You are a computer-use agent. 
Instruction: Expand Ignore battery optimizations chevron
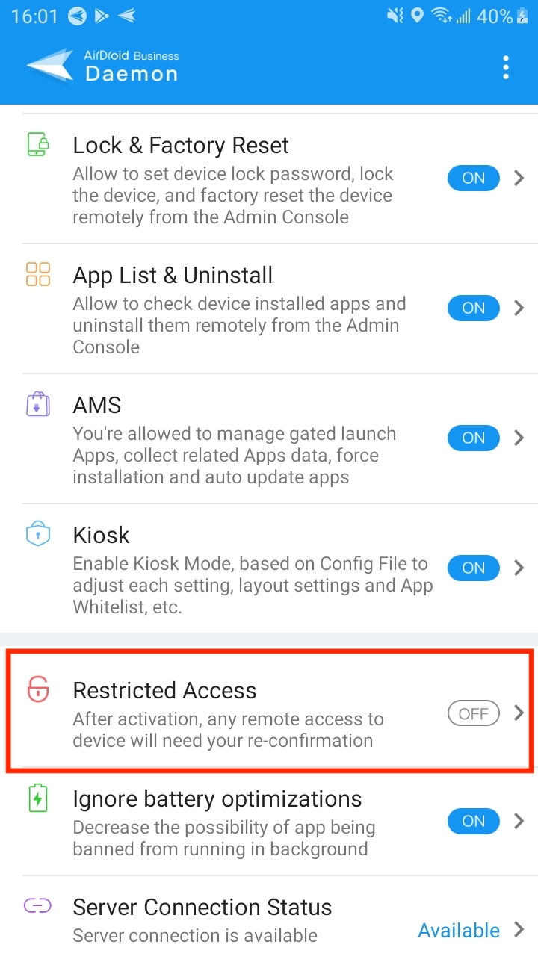519,822
